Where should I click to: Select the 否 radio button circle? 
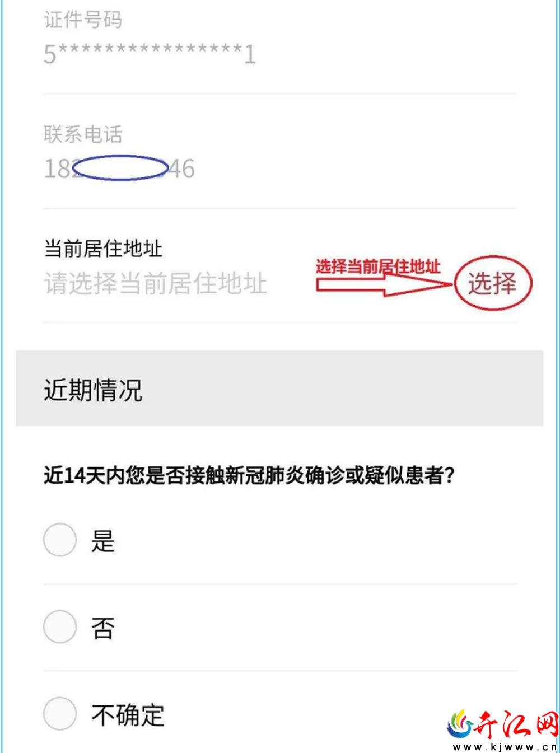click(x=60, y=627)
